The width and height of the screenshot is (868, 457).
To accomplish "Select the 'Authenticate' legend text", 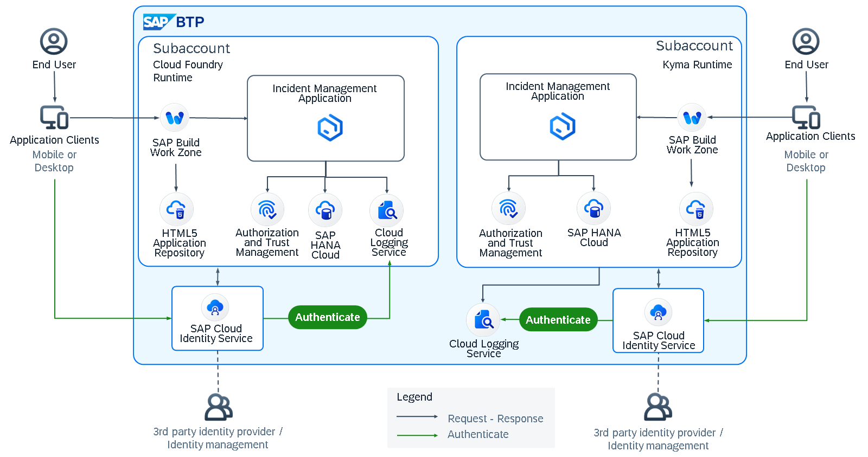I will coord(478,434).
